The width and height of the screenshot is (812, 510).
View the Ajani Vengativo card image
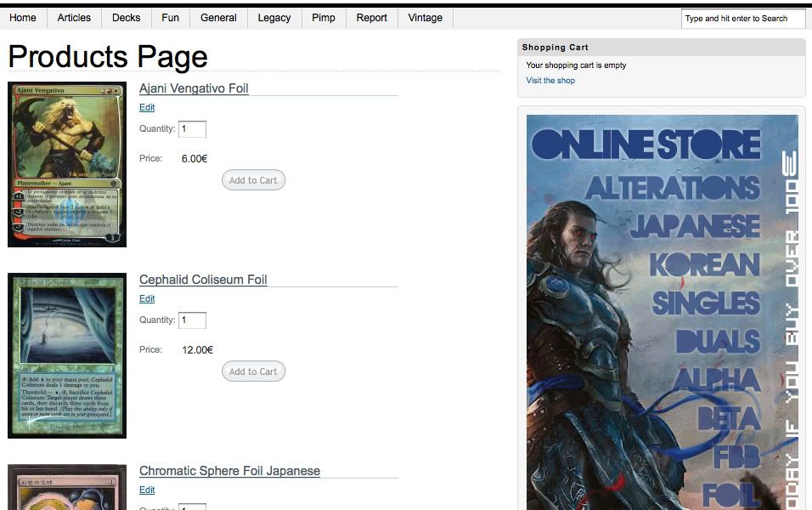67,164
